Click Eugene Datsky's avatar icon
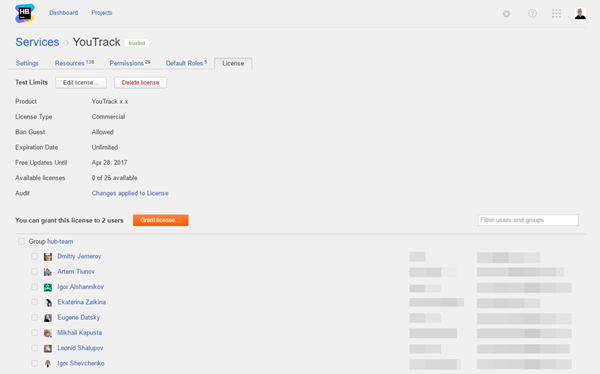The width and height of the screenshot is (600, 374). point(48,318)
